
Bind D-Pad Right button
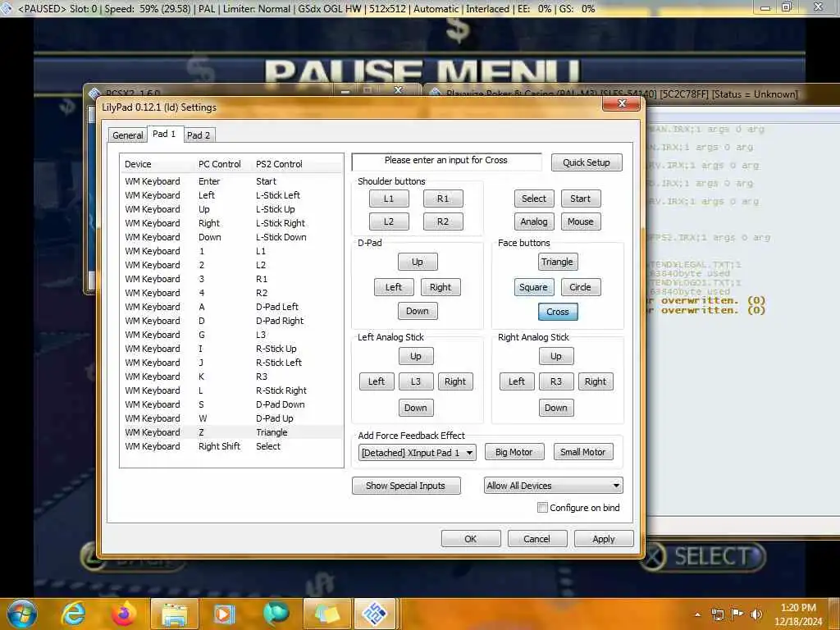click(441, 287)
